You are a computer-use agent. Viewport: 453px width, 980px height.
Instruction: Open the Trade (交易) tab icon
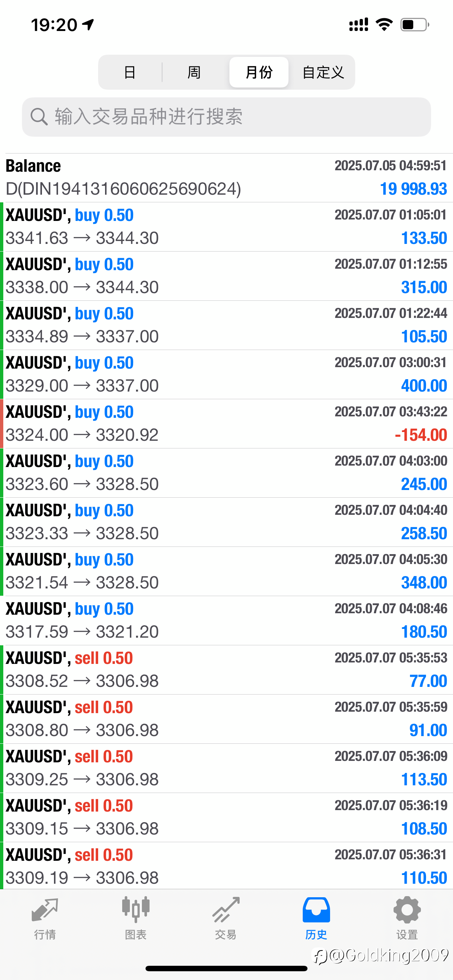click(x=226, y=910)
